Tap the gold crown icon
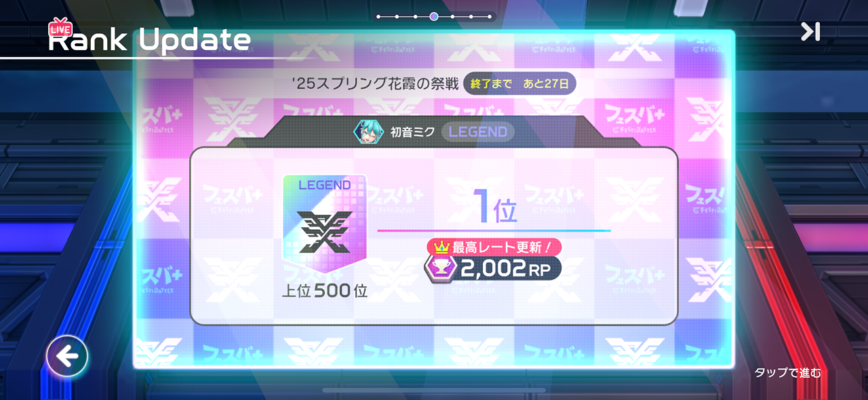The image size is (868, 400). (x=442, y=246)
